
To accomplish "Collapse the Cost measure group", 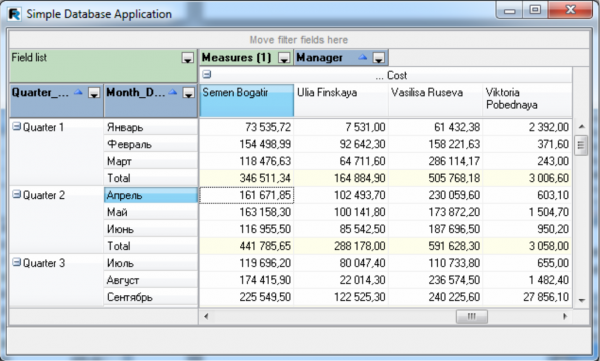I will 207,75.
